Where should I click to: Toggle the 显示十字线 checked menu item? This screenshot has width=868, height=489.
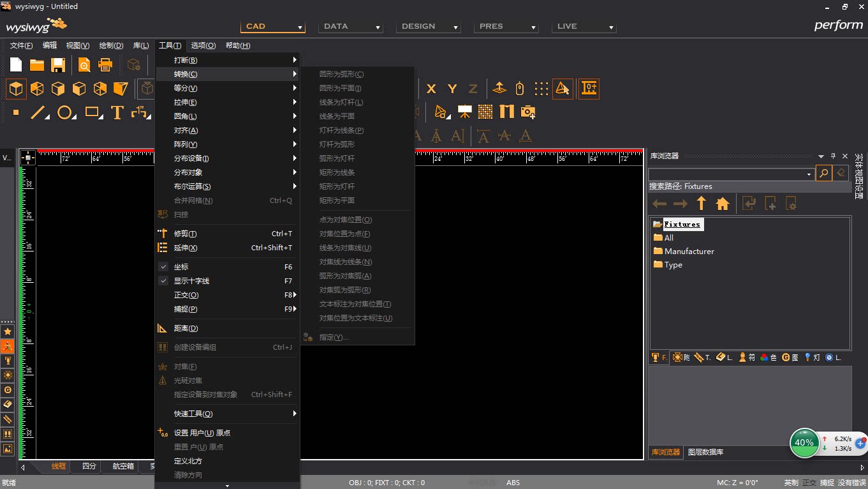(228, 281)
